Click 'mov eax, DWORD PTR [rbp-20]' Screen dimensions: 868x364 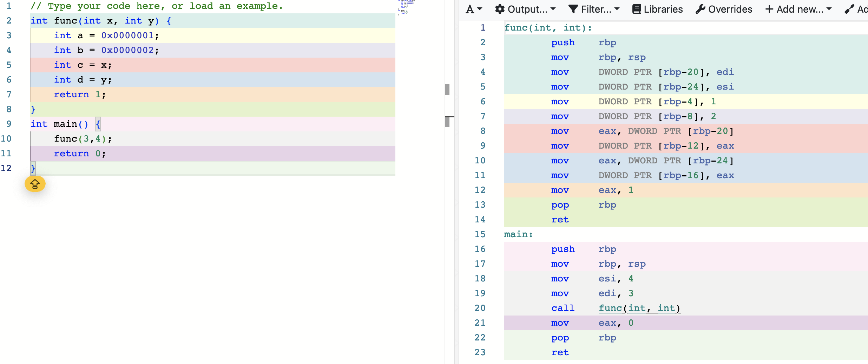[x=643, y=131]
